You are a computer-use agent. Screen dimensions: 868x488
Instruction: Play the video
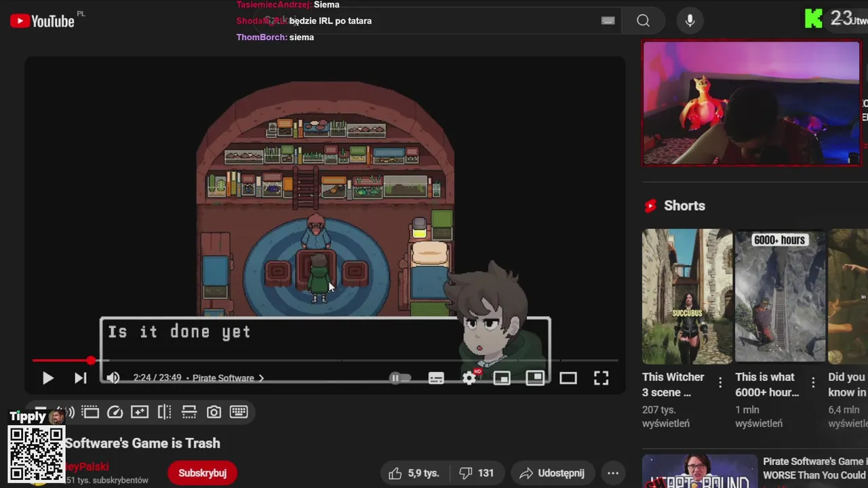point(47,378)
